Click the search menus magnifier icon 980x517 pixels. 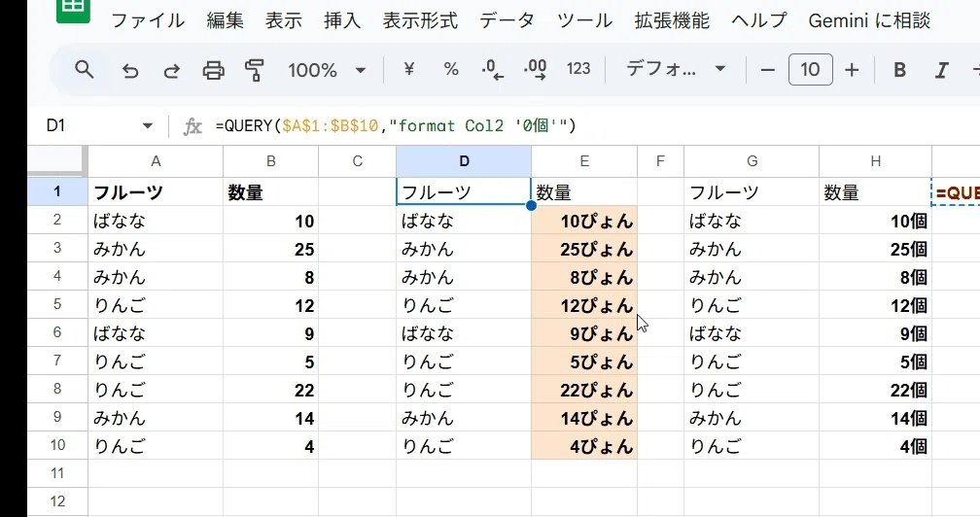click(x=85, y=69)
